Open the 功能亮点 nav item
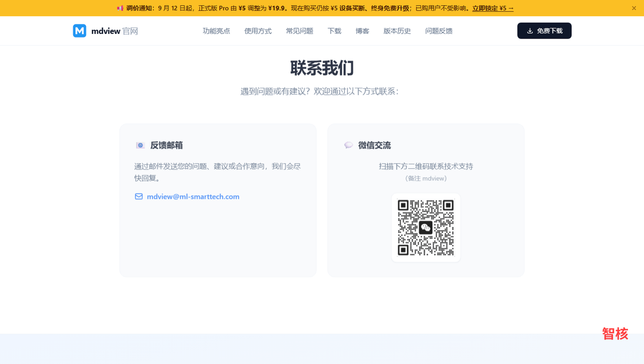This screenshot has width=644, height=364. pyautogui.click(x=216, y=31)
